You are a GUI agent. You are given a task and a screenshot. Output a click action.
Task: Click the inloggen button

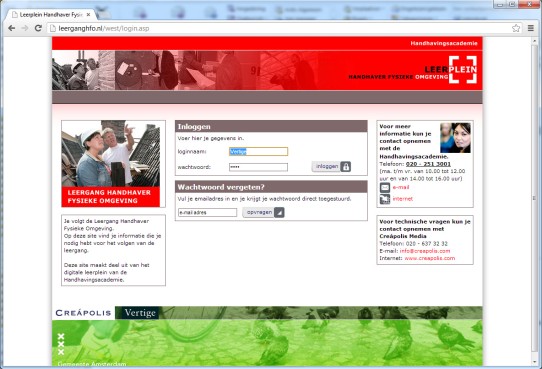(x=327, y=167)
